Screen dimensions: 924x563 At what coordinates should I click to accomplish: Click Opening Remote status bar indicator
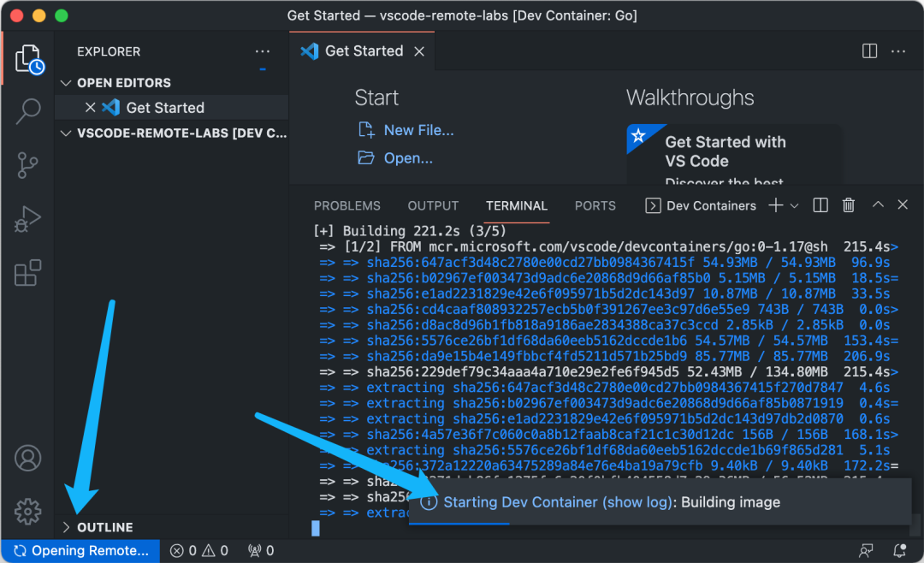coord(80,551)
